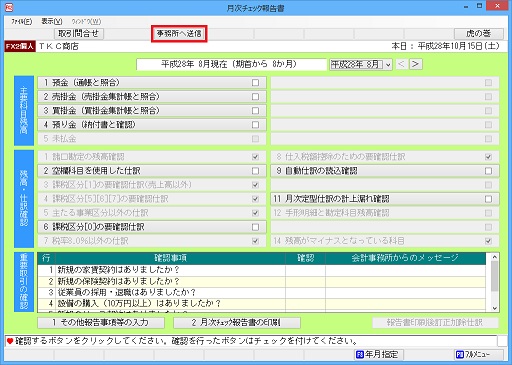
Task: Tick the checkbox for 3 買掛金
Action: 255,111
